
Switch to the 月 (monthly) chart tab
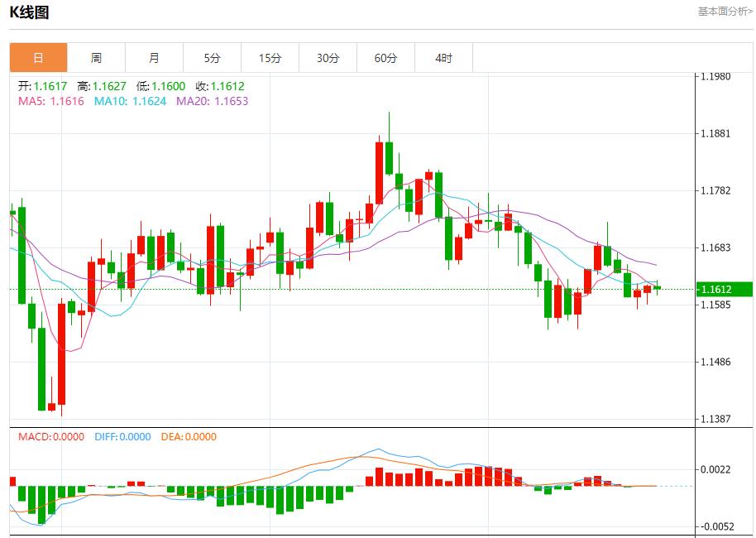click(155, 58)
